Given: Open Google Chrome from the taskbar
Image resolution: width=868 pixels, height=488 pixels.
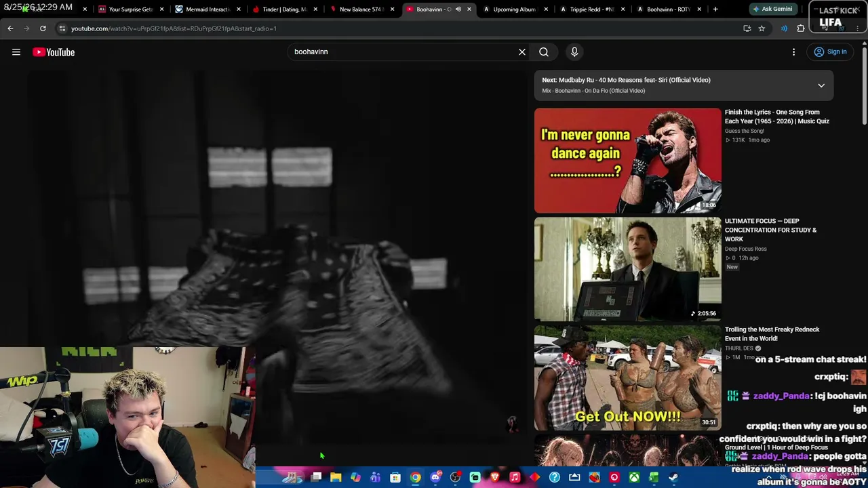Looking at the screenshot, I should pyautogui.click(x=415, y=477).
